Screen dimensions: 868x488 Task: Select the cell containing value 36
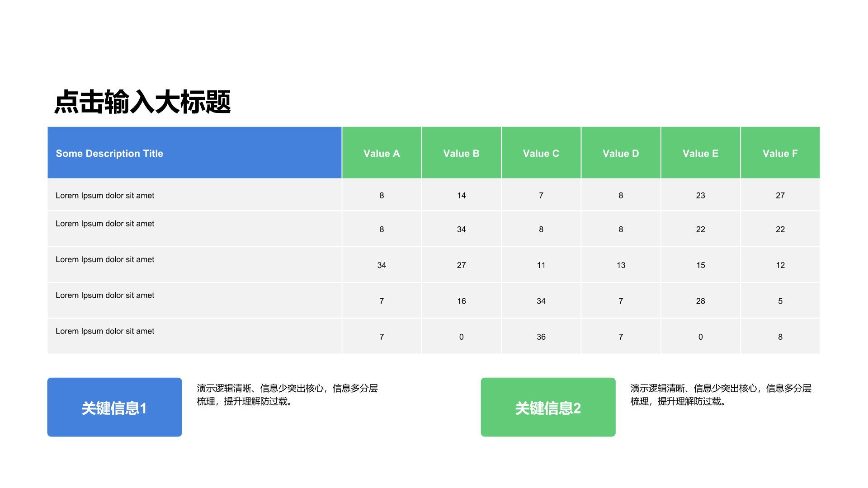point(541,337)
